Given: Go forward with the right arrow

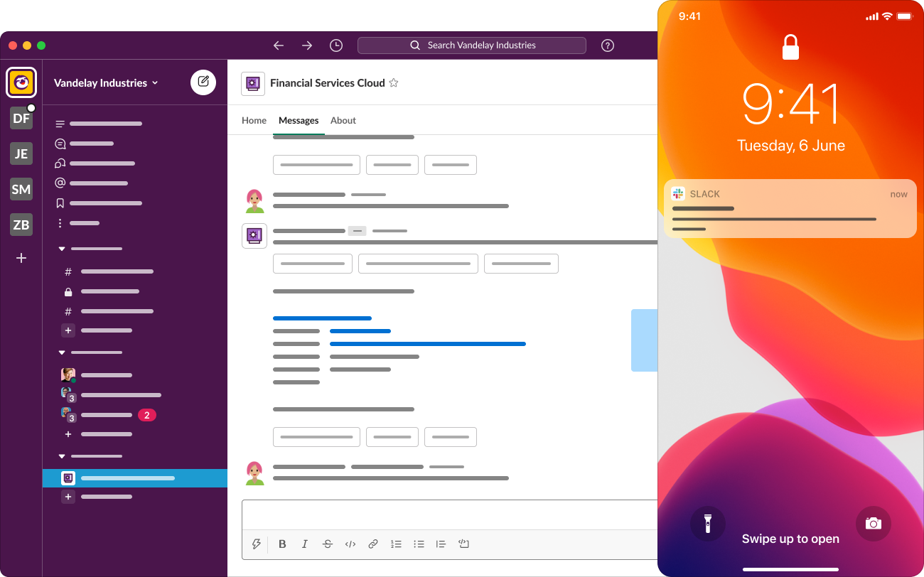Looking at the screenshot, I should [x=307, y=45].
